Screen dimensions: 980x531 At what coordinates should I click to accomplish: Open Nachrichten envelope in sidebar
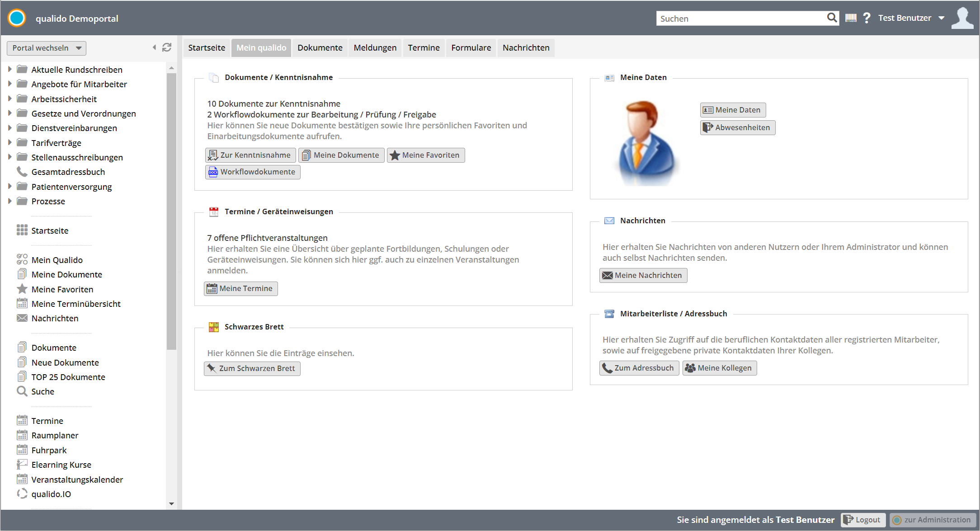click(x=55, y=318)
